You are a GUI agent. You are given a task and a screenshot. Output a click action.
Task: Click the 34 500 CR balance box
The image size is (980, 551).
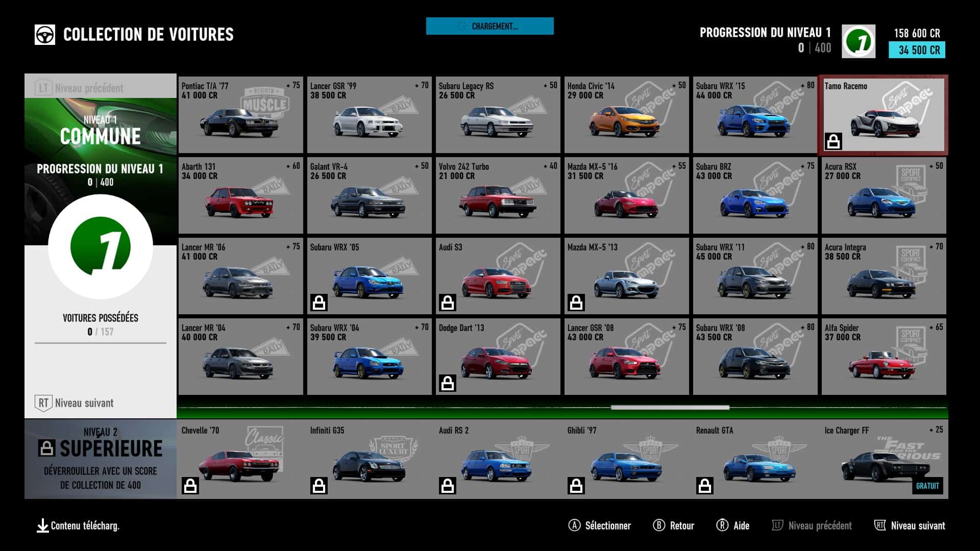pyautogui.click(x=917, y=50)
